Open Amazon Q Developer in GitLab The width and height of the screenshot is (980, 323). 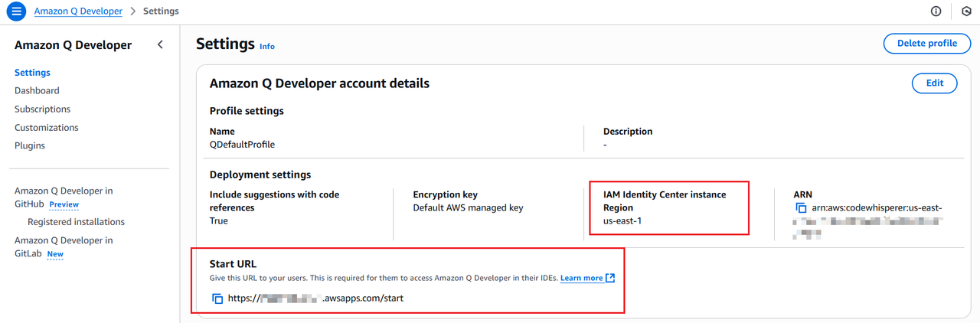pos(64,246)
